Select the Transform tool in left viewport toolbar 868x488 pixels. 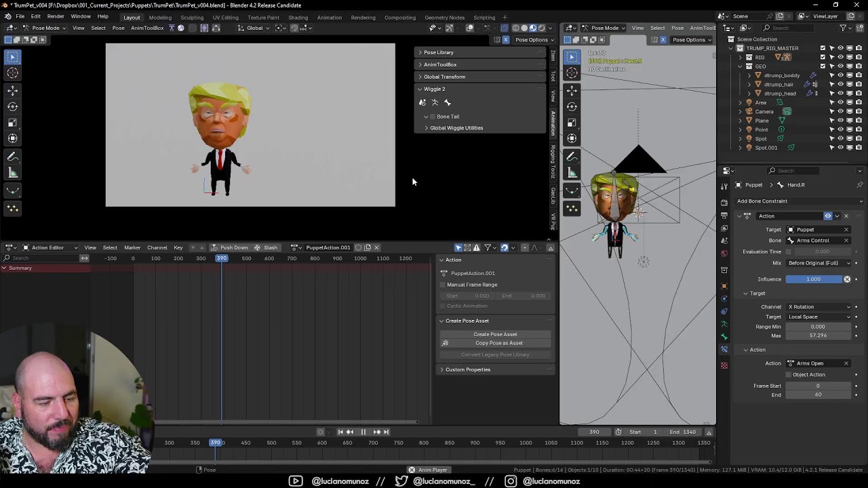(x=13, y=139)
